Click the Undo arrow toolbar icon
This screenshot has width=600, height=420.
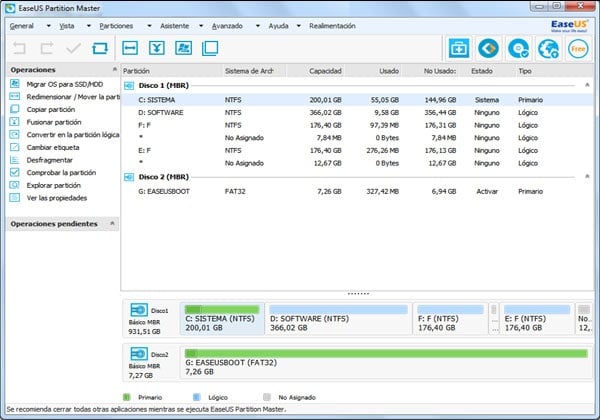pos(19,48)
